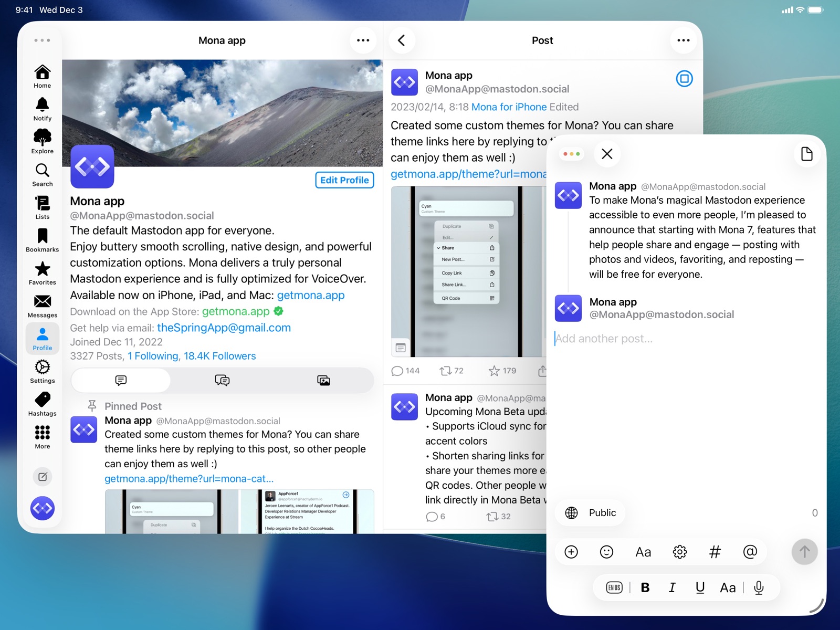This screenshot has width=840, height=630.
Task: Select the Posts tab on profile
Action: coord(121,380)
